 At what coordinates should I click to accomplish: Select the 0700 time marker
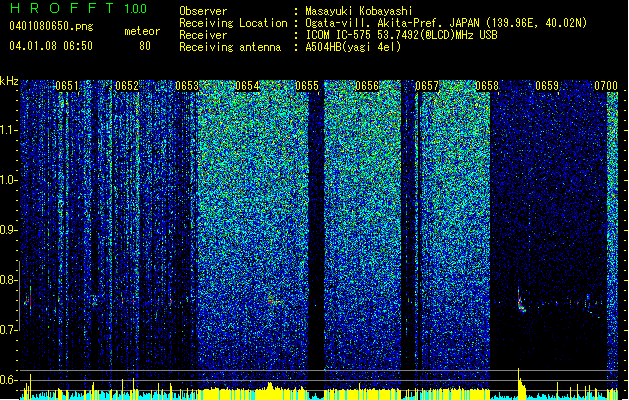pyautogui.click(x=606, y=86)
